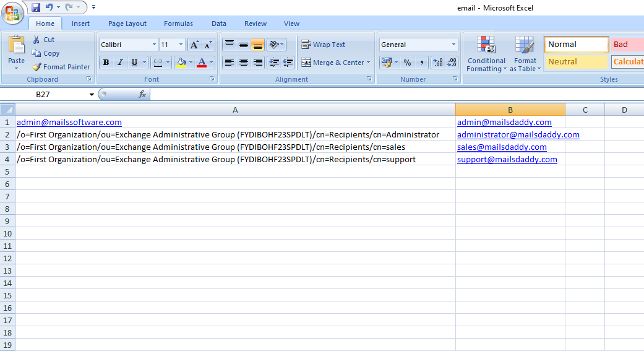644x351 pixels.
Task: Apply yellow fill color
Action: [x=181, y=63]
